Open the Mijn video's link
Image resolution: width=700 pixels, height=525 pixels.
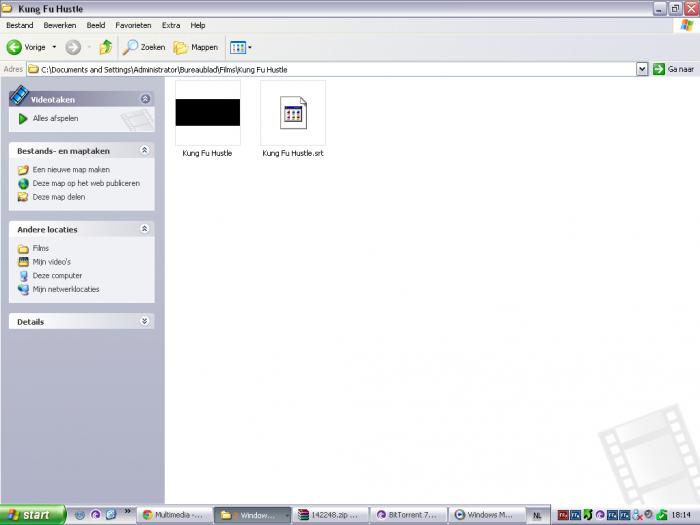(52, 262)
